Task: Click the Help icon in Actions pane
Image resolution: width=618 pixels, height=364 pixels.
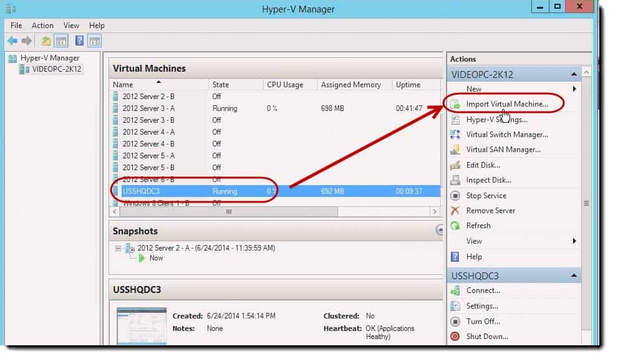Action: pyautogui.click(x=455, y=257)
